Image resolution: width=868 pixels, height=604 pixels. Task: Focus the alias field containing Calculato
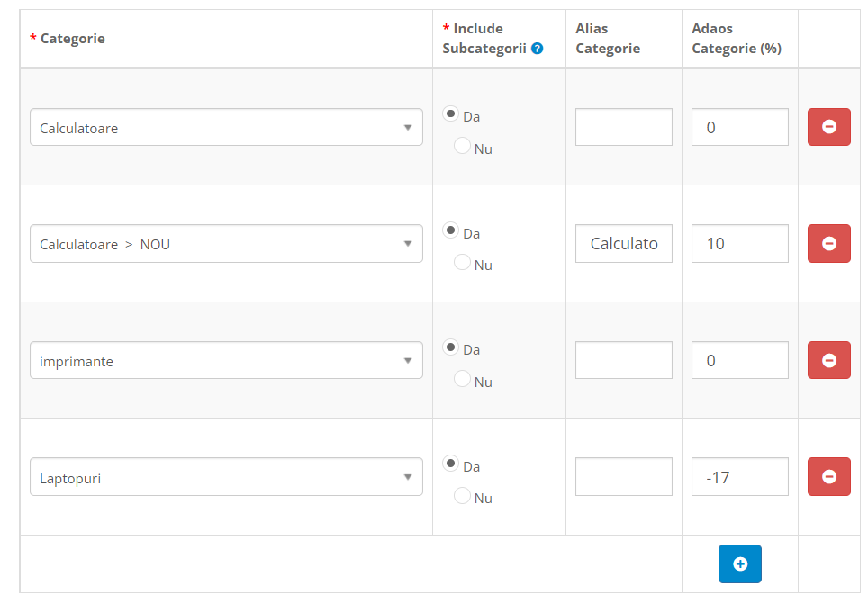(x=623, y=243)
